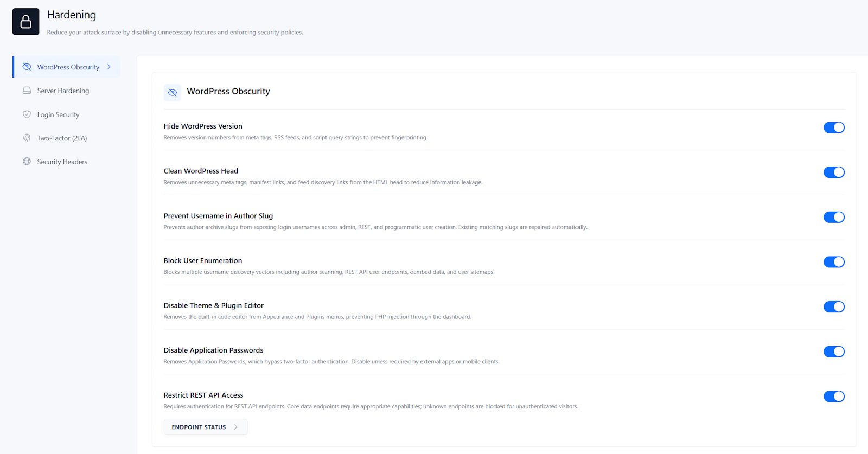
Task: Click Prevent Username in Author Slug label
Action: point(218,216)
